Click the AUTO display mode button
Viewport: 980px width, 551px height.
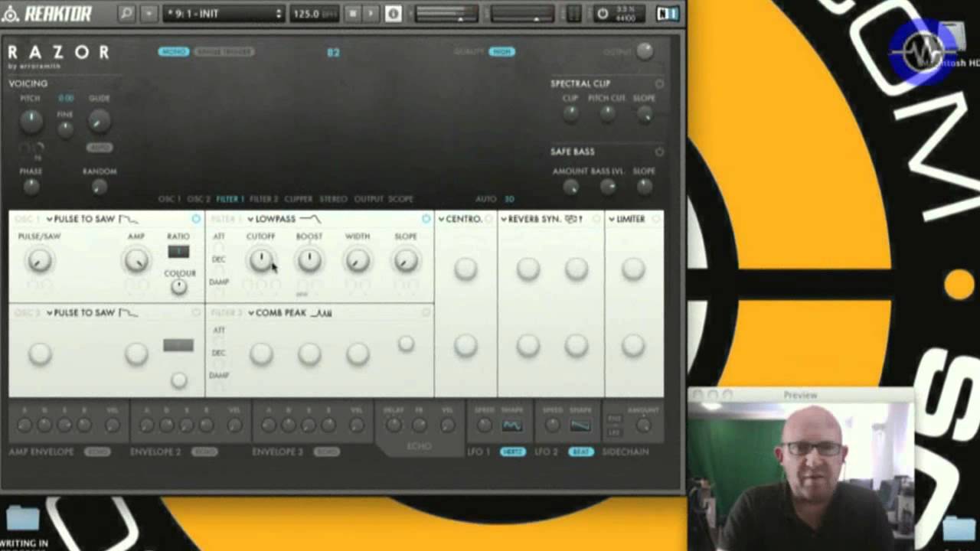[485, 199]
